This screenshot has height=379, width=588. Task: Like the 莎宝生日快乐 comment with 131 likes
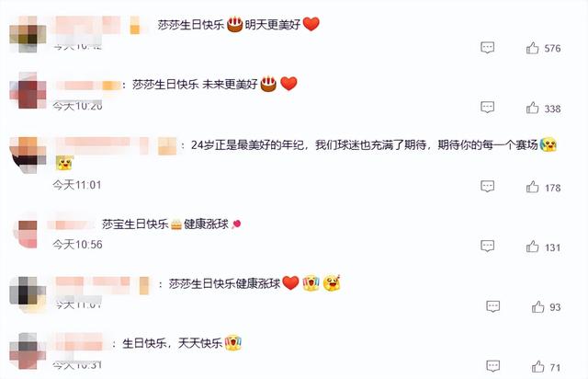point(532,247)
